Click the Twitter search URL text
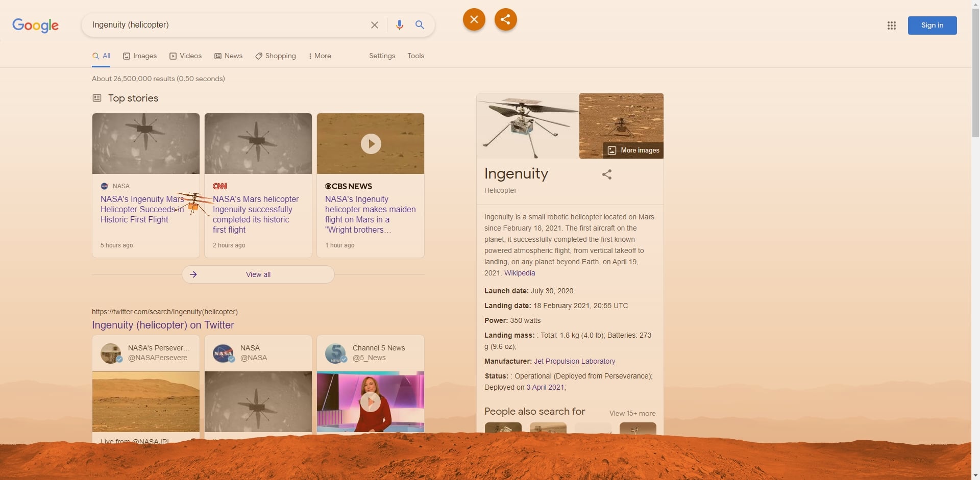The width and height of the screenshot is (980, 480). 165,312
